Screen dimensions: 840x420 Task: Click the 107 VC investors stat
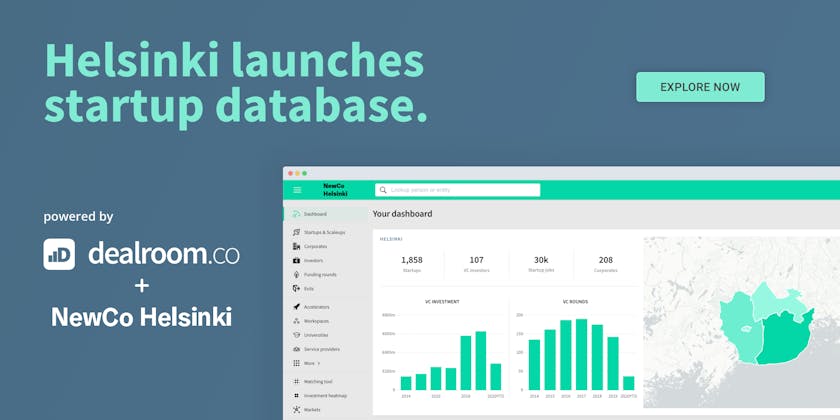(x=476, y=264)
